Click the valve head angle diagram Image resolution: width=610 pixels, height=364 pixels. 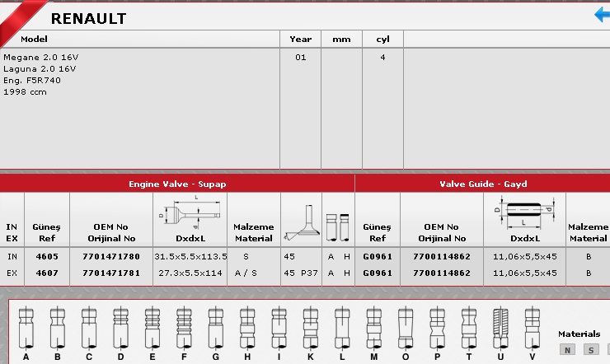pyautogui.click(x=300, y=222)
